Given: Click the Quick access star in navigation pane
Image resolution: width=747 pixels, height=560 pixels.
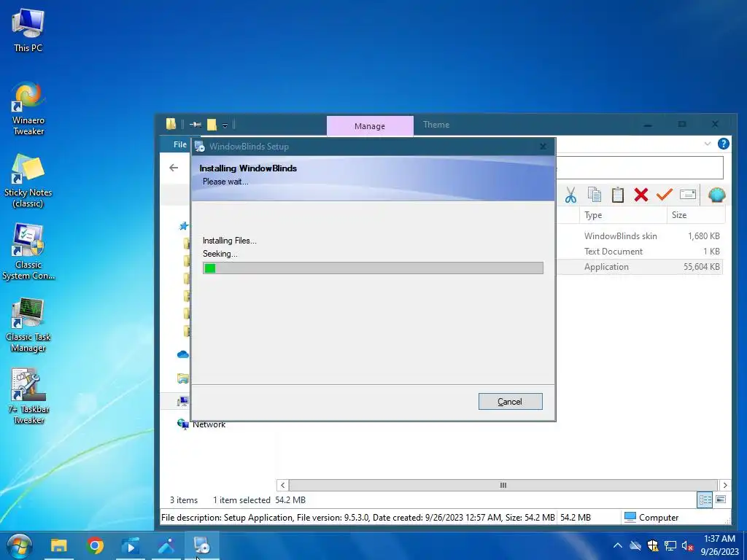Looking at the screenshot, I should coord(184,226).
